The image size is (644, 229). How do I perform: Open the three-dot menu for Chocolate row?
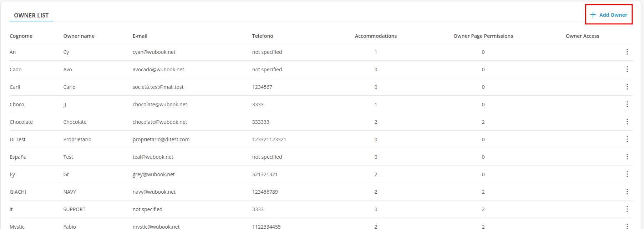point(627,122)
